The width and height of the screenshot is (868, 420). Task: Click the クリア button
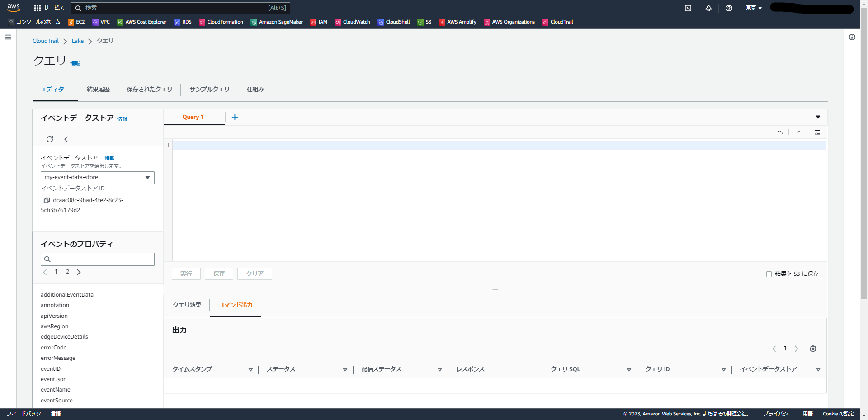[255, 274]
